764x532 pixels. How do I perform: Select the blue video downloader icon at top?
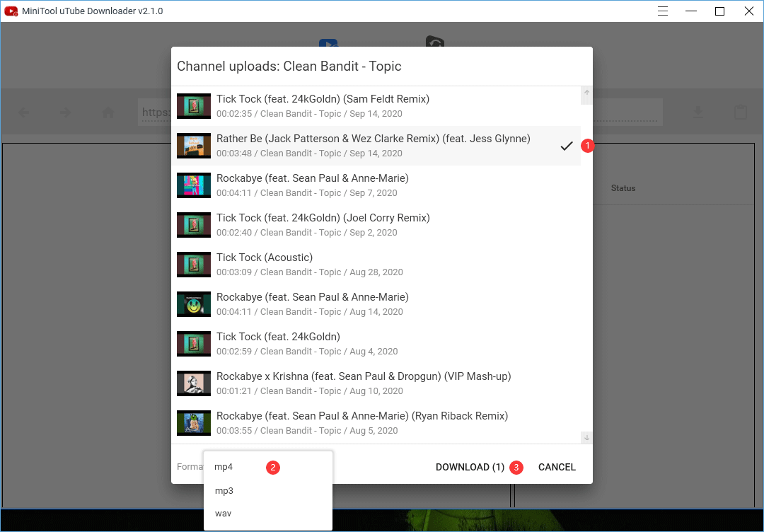329,44
